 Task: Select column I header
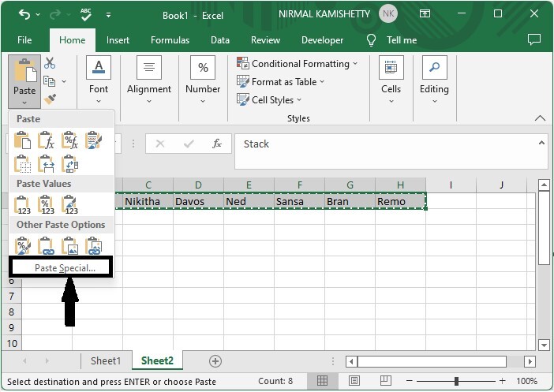451,185
